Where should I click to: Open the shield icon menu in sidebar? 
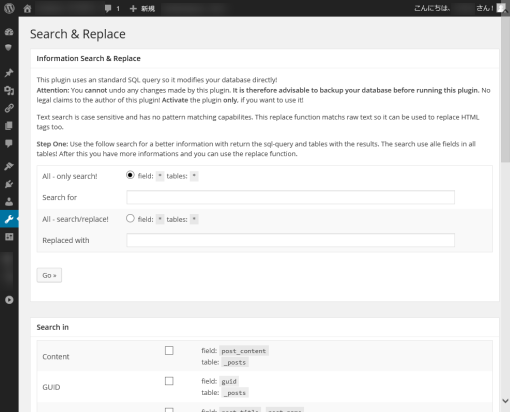pos(9,48)
